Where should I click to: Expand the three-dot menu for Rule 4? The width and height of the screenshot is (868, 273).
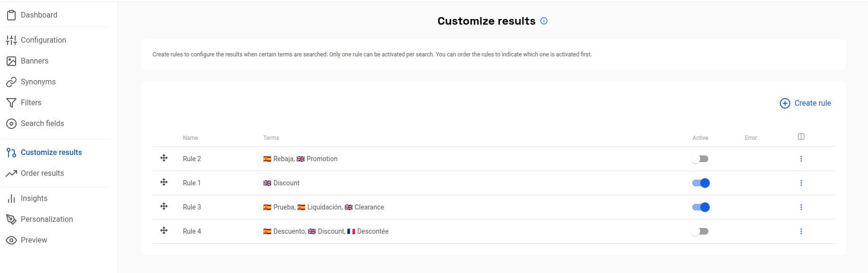point(801,231)
